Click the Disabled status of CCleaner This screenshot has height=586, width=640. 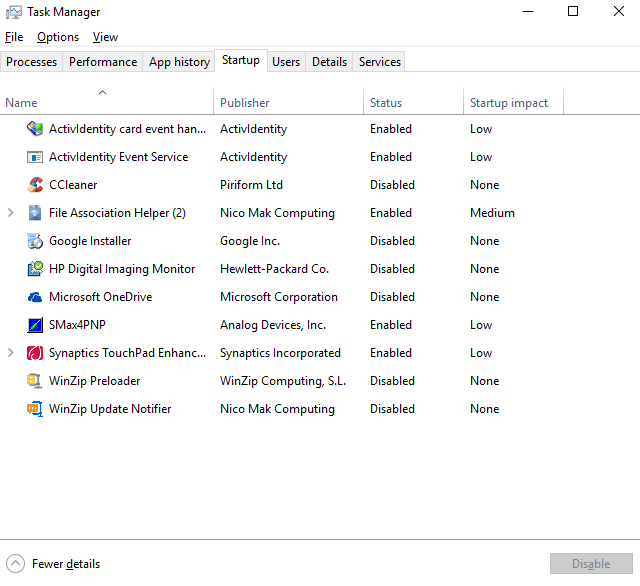coord(392,185)
